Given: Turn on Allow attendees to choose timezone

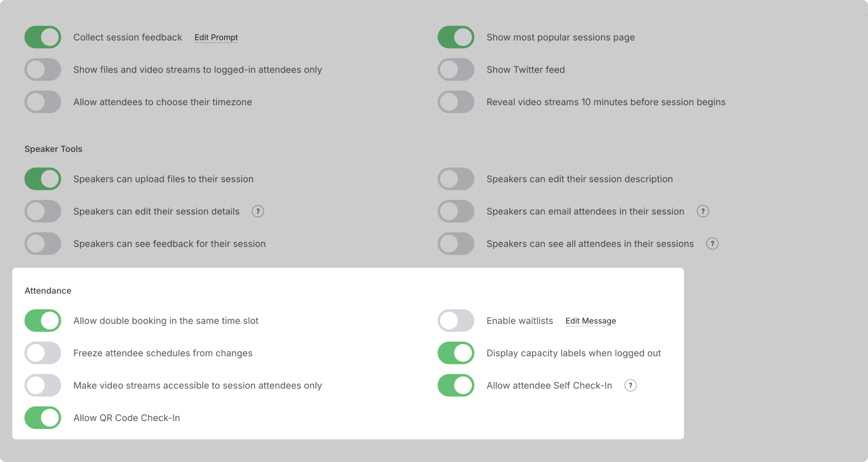Looking at the screenshot, I should (43, 102).
